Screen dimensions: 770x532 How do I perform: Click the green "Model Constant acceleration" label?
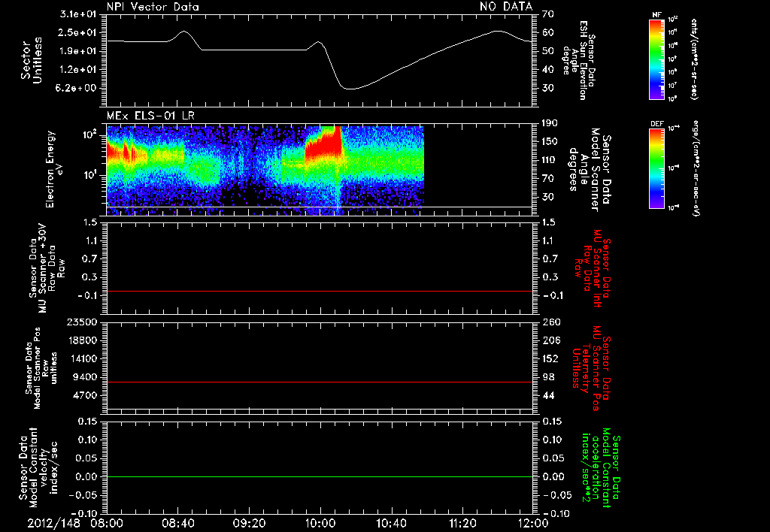[x=602, y=468]
